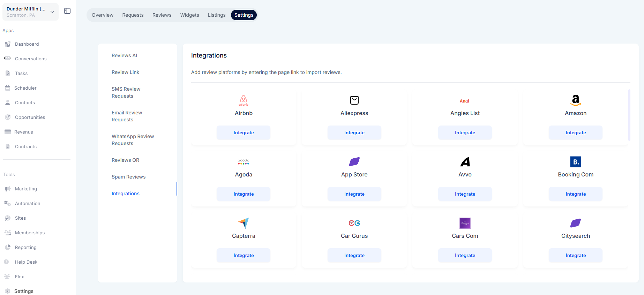Go to the Listings tab

point(217,15)
